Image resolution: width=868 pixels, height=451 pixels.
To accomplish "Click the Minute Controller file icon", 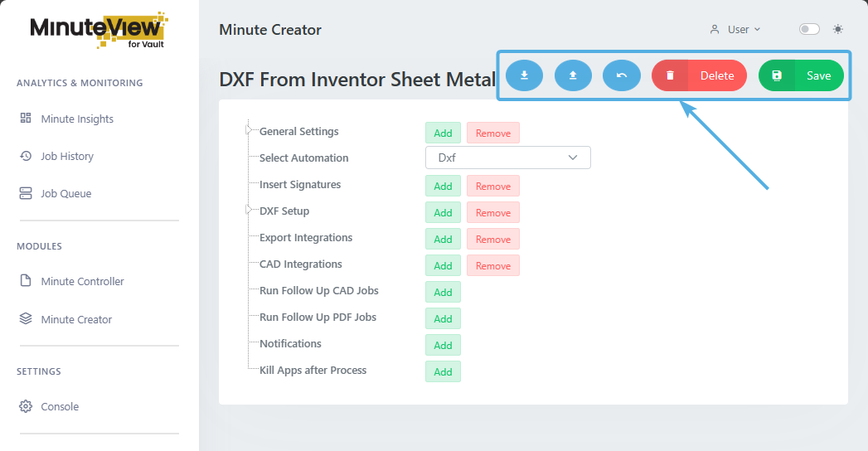I will coord(26,280).
